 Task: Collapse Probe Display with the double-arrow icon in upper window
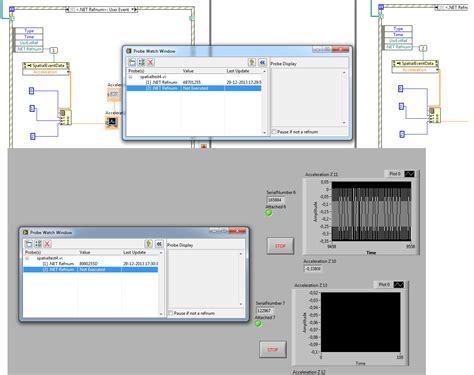[x=262, y=62]
